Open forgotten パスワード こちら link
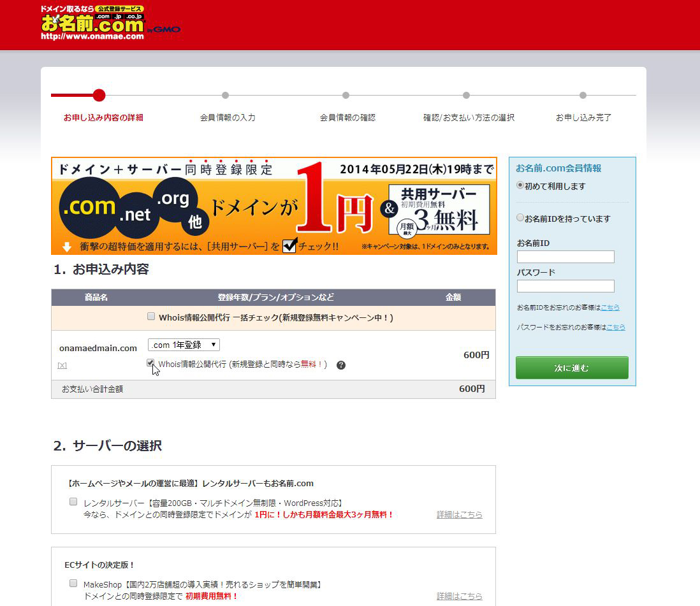The height and width of the screenshot is (606, 700). tap(616, 327)
